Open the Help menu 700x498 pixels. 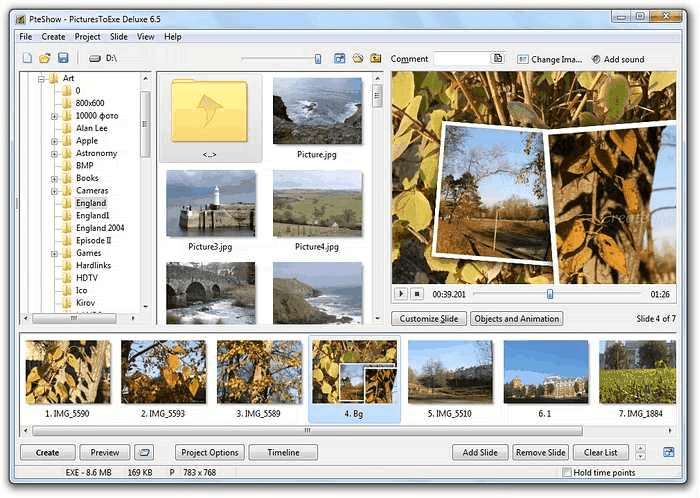(x=172, y=37)
